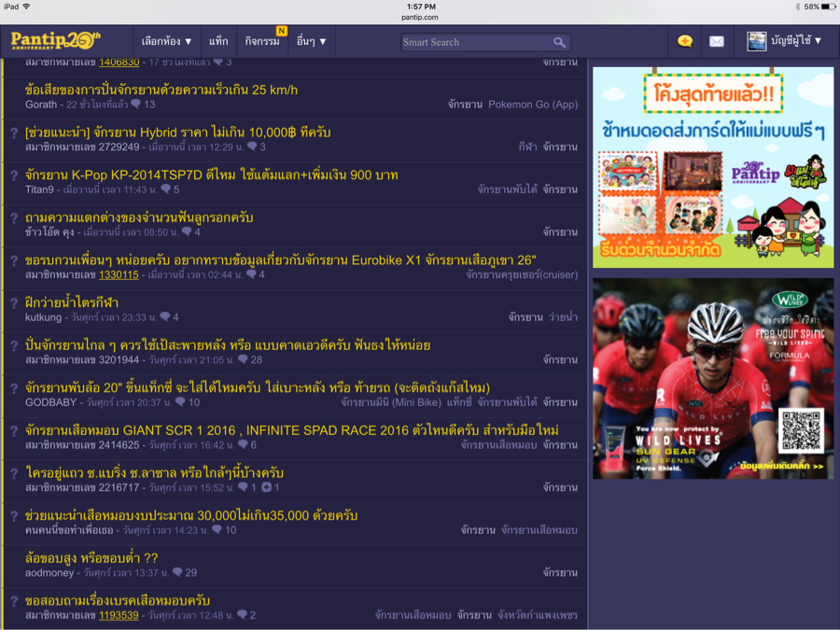Click member number 1193539 link
Viewport: 840px width, 630px height.
click(x=119, y=615)
